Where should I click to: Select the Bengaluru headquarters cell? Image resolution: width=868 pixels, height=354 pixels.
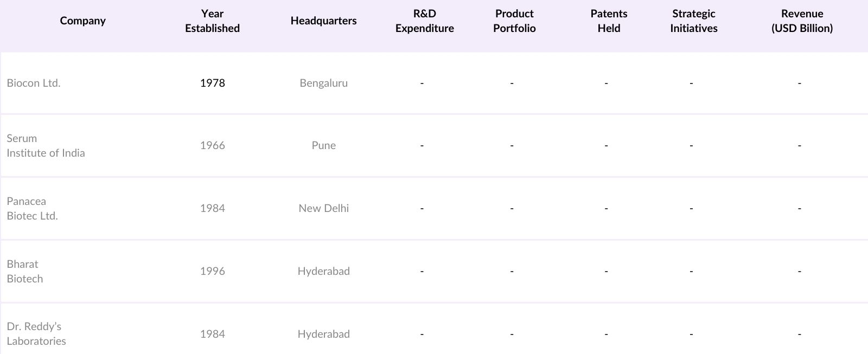click(x=323, y=83)
